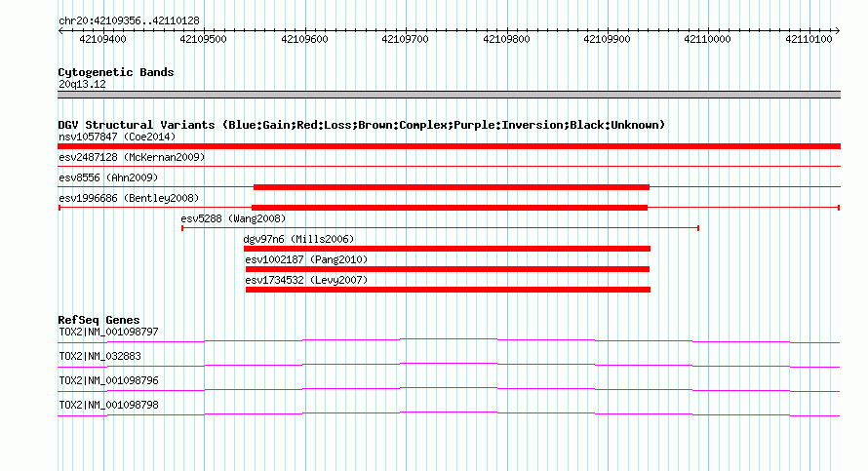Click the esv2487128 (McKernan2009) label
Screen dimensions: 868x471
point(132,157)
